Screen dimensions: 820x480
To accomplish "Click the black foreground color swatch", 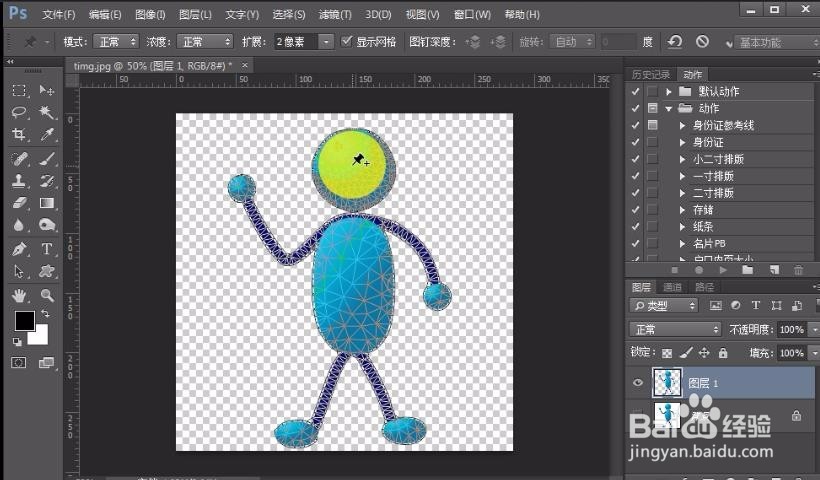I will (25, 321).
